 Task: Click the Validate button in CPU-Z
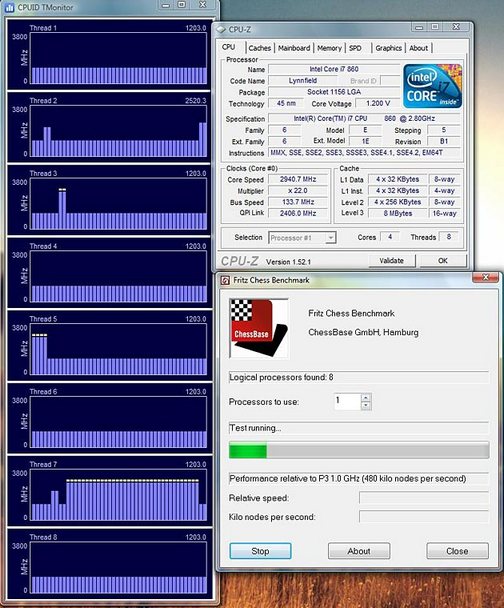[392, 261]
